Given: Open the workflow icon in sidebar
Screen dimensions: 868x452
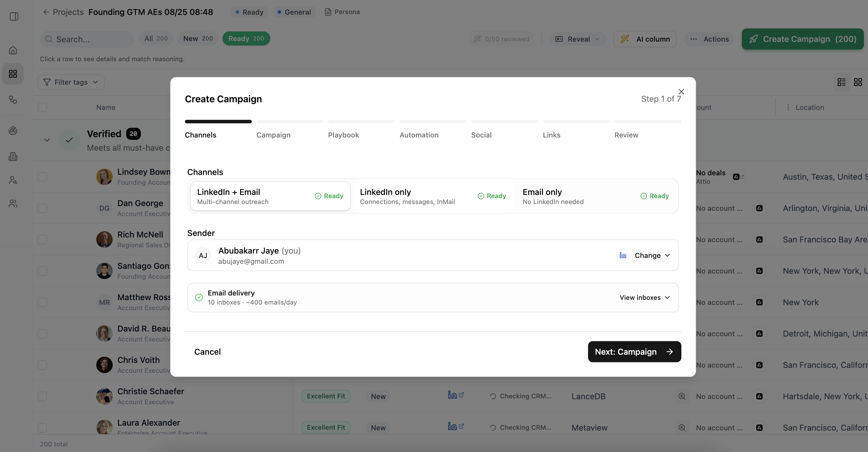Looking at the screenshot, I should [13, 100].
